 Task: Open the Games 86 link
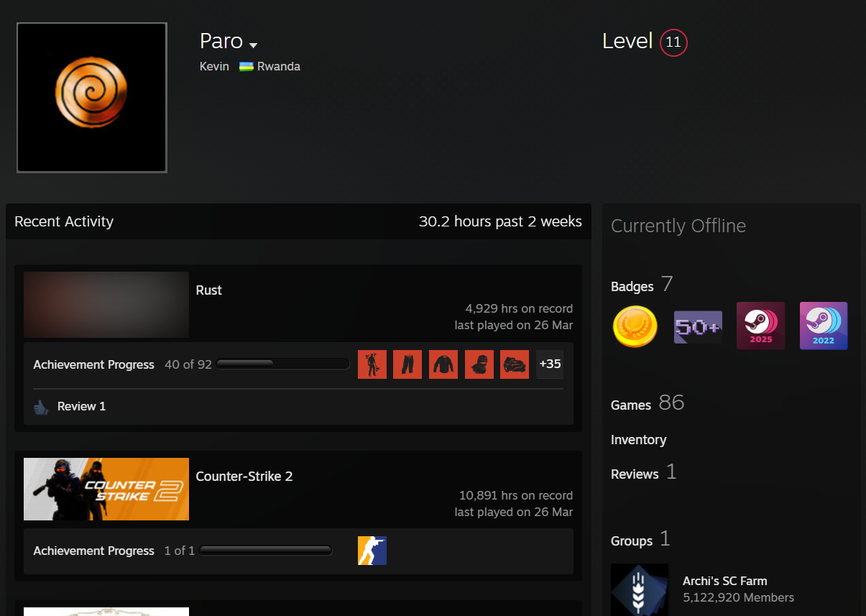pyautogui.click(x=648, y=404)
